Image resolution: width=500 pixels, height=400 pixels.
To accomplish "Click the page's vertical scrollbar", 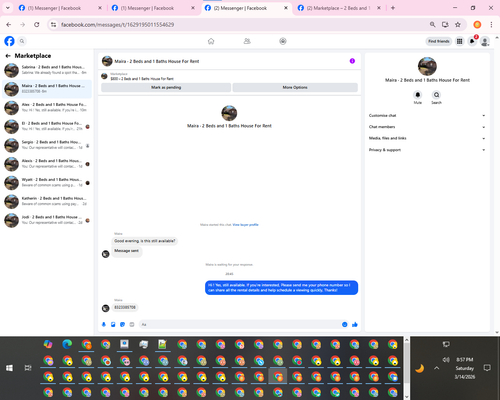I will (x=497, y=185).
